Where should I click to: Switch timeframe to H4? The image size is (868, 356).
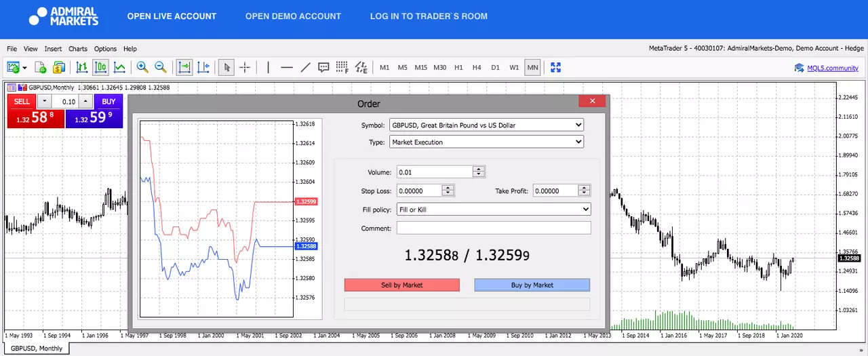tap(477, 68)
